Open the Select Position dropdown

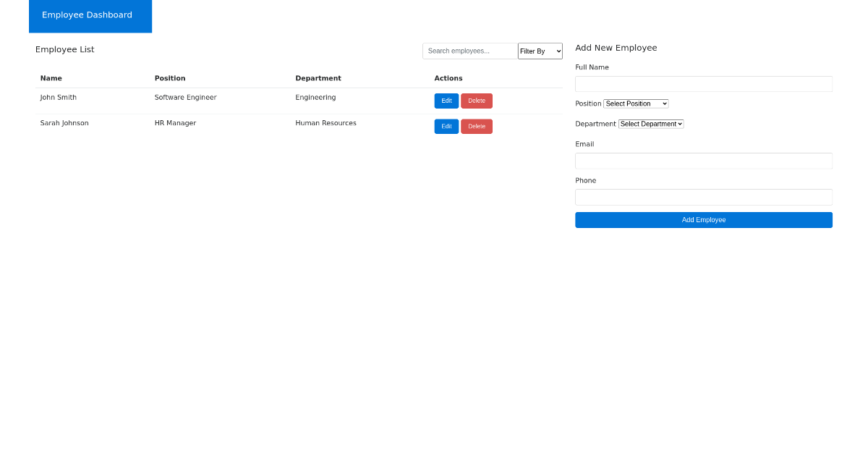pos(636,104)
